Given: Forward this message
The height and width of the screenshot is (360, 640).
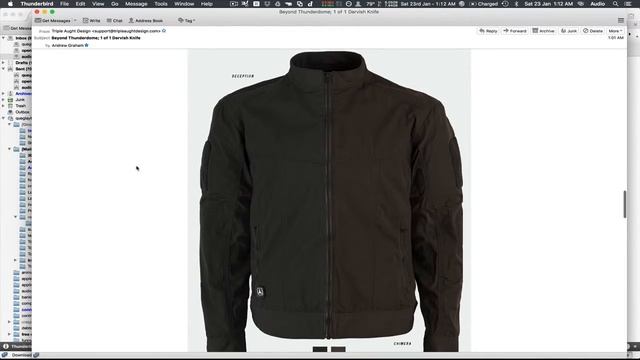Looking at the screenshot, I should tap(515, 31).
